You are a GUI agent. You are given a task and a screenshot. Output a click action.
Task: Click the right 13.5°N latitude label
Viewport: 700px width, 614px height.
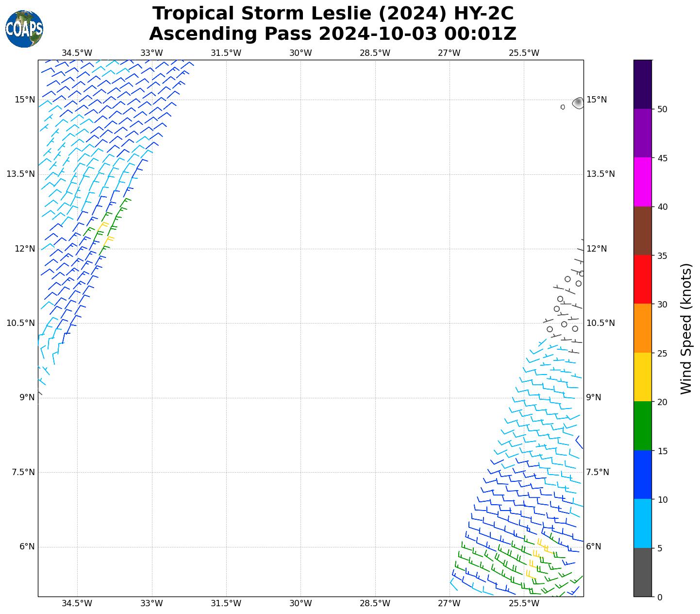[600, 174]
